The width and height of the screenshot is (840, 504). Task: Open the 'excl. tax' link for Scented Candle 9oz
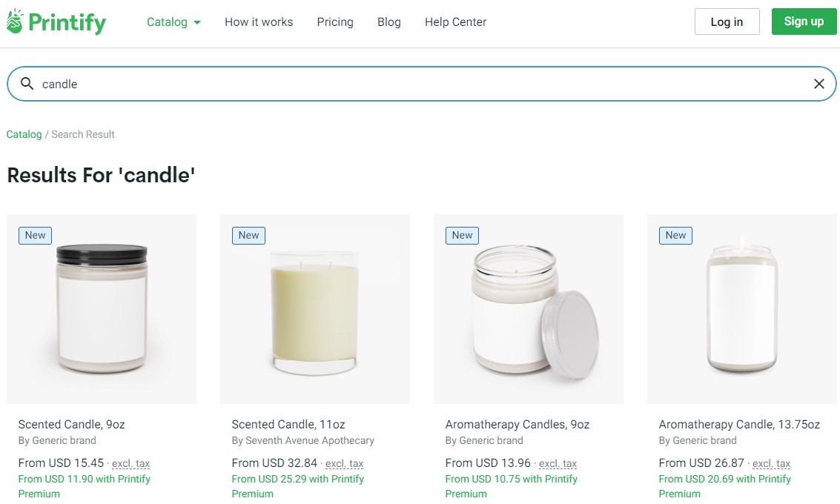pos(130,463)
